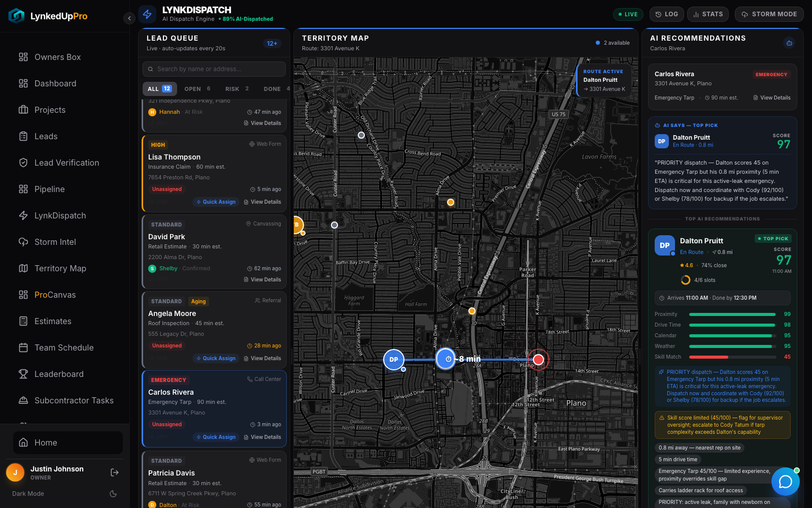Click the 12+ lead count badge

point(272,44)
